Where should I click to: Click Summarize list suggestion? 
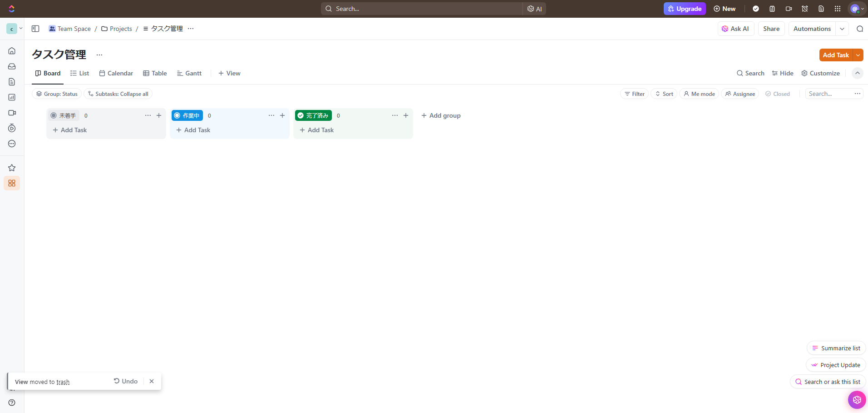tap(836, 348)
